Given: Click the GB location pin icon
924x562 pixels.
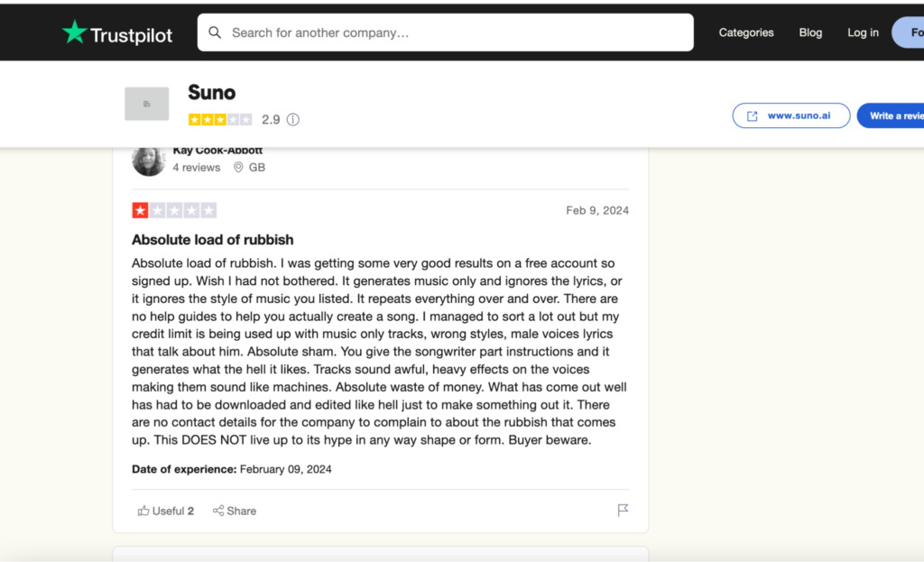Looking at the screenshot, I should 238,167.
